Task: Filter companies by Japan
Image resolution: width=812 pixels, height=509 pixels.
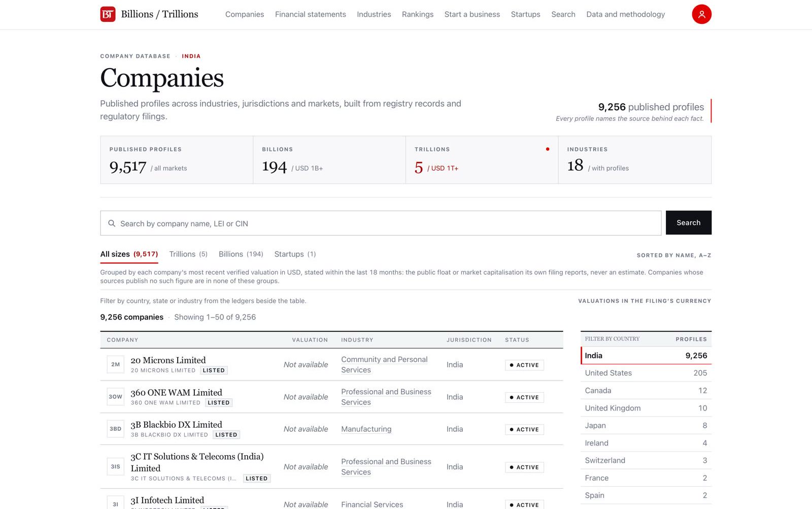Action: click(x=646, y=426)
